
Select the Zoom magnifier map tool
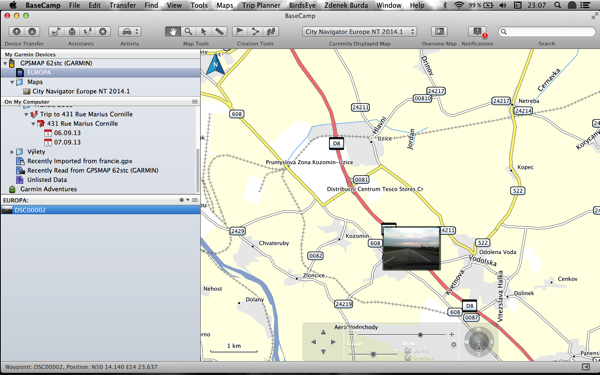tap(188, 32)
